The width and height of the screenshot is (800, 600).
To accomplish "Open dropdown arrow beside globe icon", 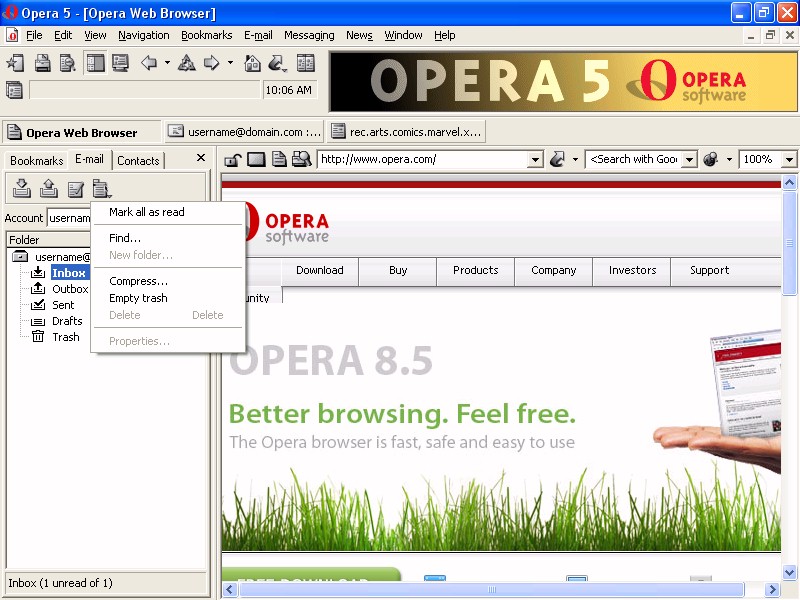I will [730, 160].
